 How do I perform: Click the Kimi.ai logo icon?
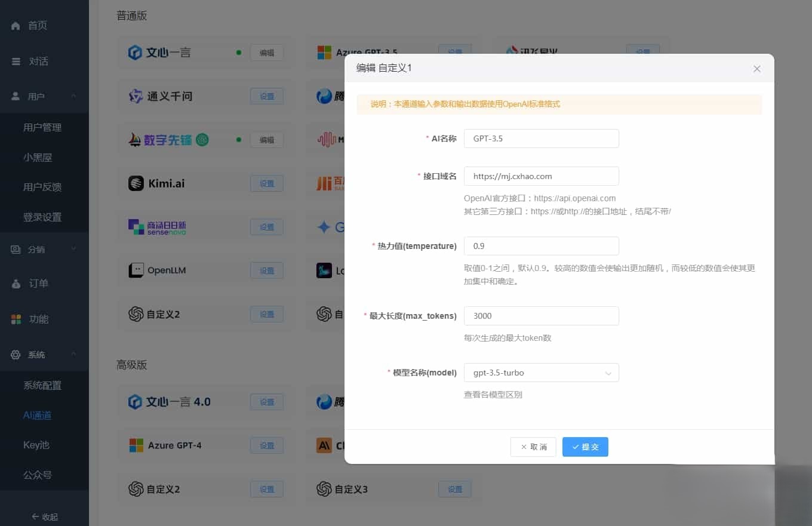tap(136, 183)
